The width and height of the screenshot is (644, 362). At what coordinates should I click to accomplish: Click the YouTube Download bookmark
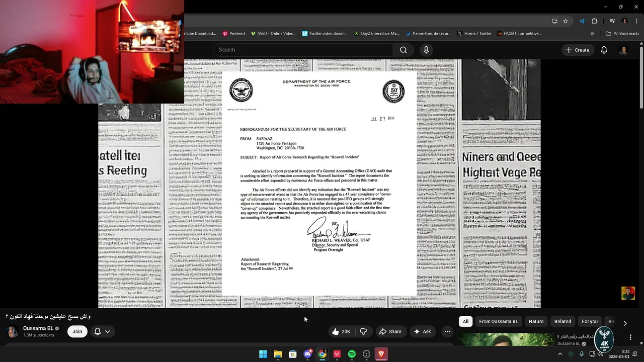[200, 34]
